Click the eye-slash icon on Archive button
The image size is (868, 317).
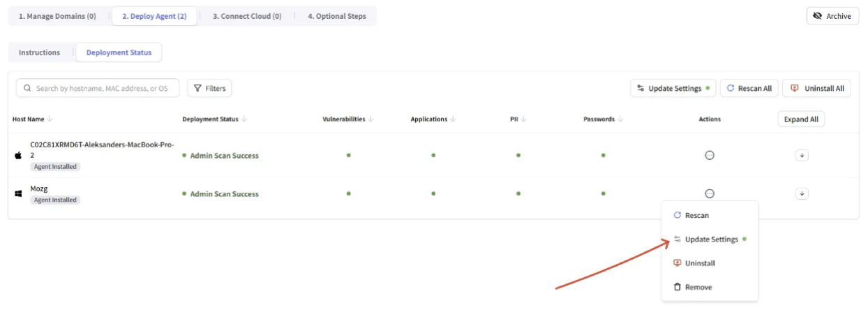click(818, 16)
